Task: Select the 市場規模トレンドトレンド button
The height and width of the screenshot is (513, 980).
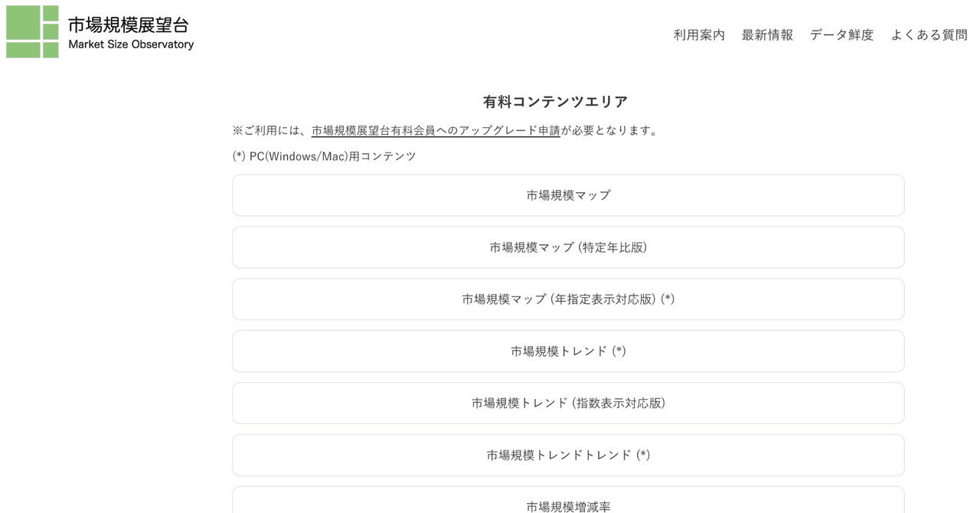Action: coord(567,454)
